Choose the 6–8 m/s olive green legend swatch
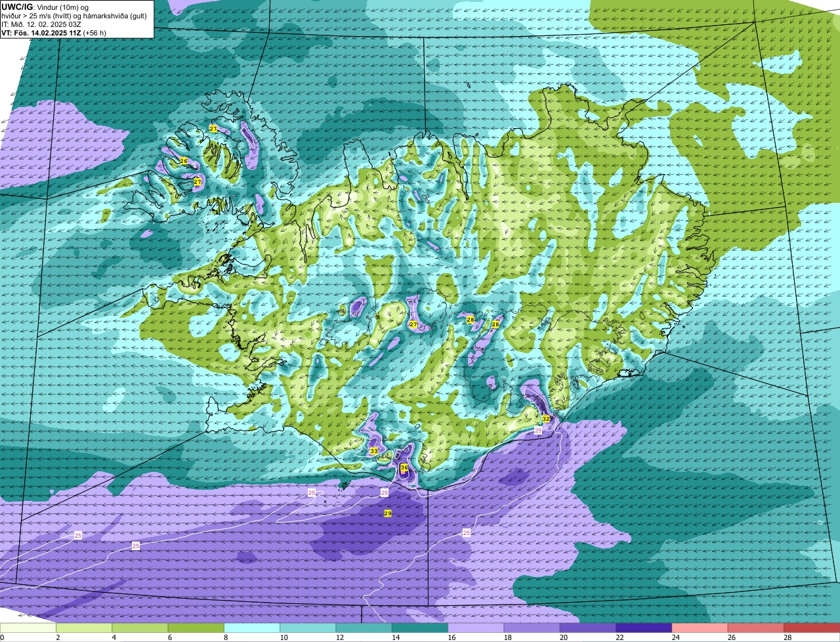Viewport: 840px width, 642px height. (x=196, y=628)
